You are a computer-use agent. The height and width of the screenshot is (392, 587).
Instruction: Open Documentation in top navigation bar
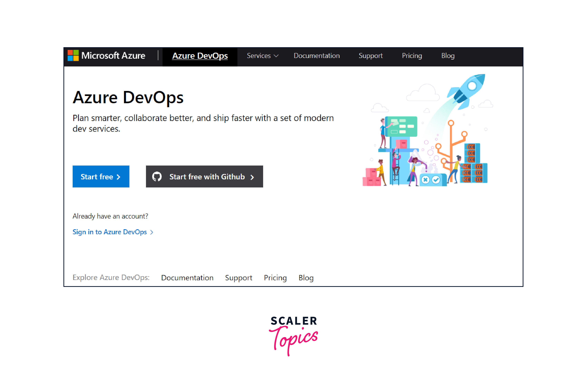pos(317,56)
